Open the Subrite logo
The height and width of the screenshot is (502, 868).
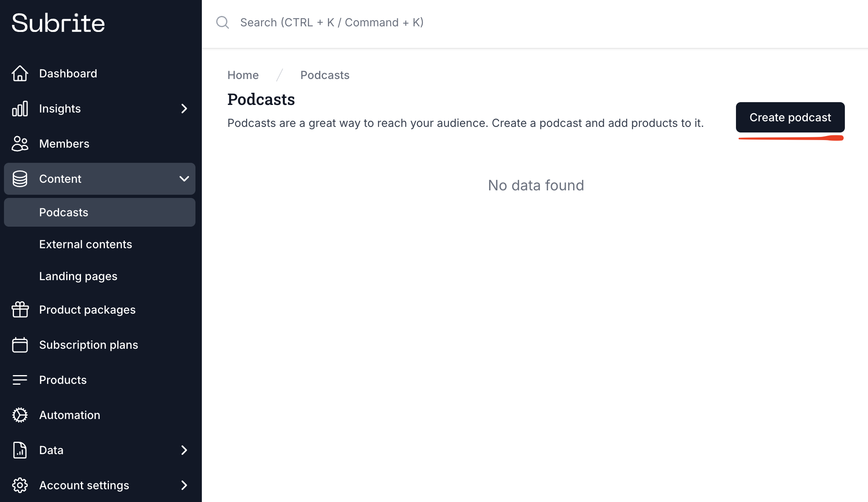tap(58, 23)
